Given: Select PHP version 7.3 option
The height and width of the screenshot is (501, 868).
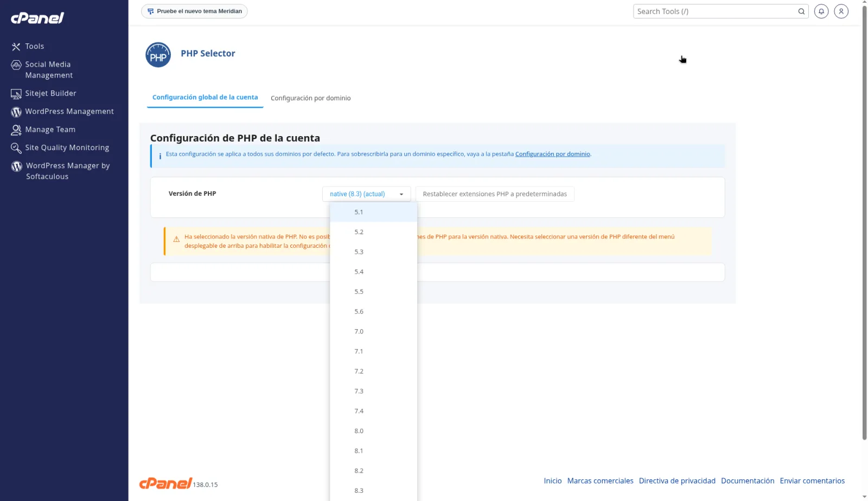Looking at the screenshot, I should [x=373, y=391].
